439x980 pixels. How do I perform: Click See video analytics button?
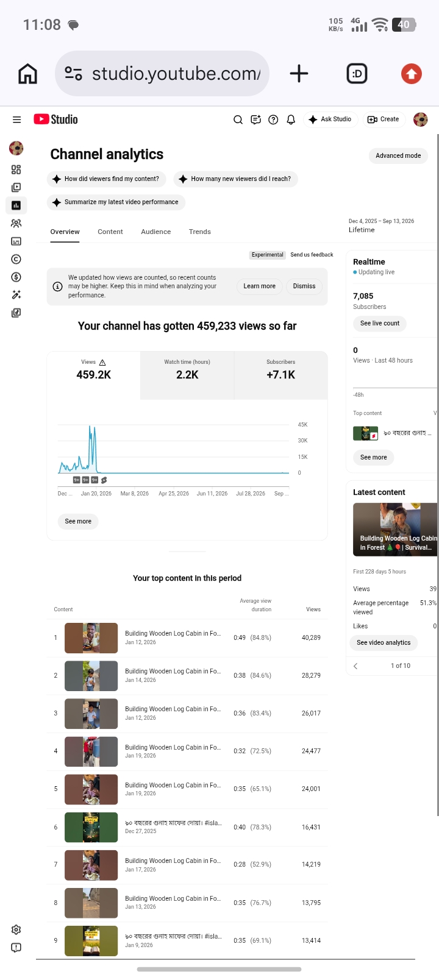tap(384, 643)
